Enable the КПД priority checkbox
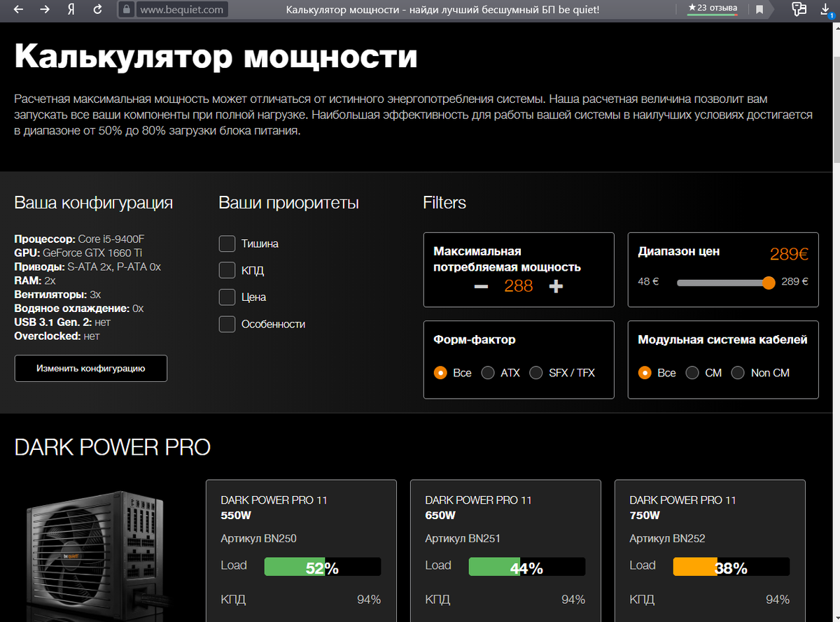The width and height of the screenshot is (840, 622). (227, 270)
